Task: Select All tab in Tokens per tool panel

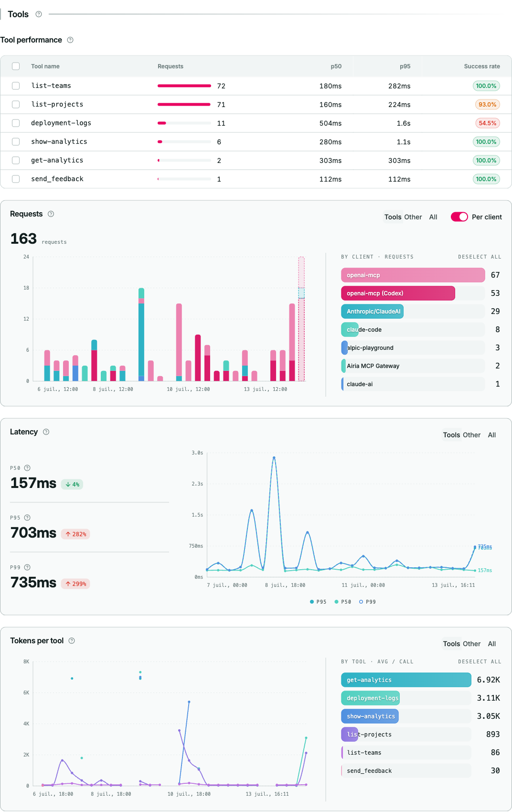Action: 492,644
